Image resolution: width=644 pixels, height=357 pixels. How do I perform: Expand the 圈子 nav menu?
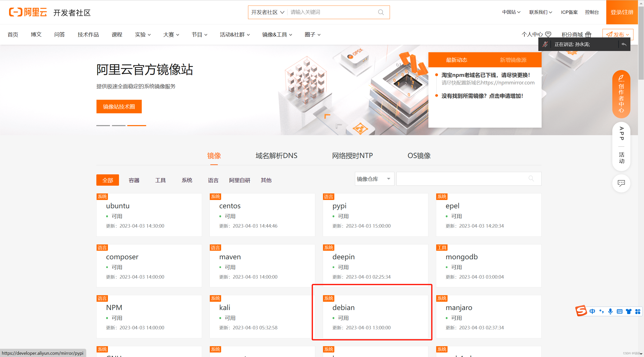[x=312, y=34]
